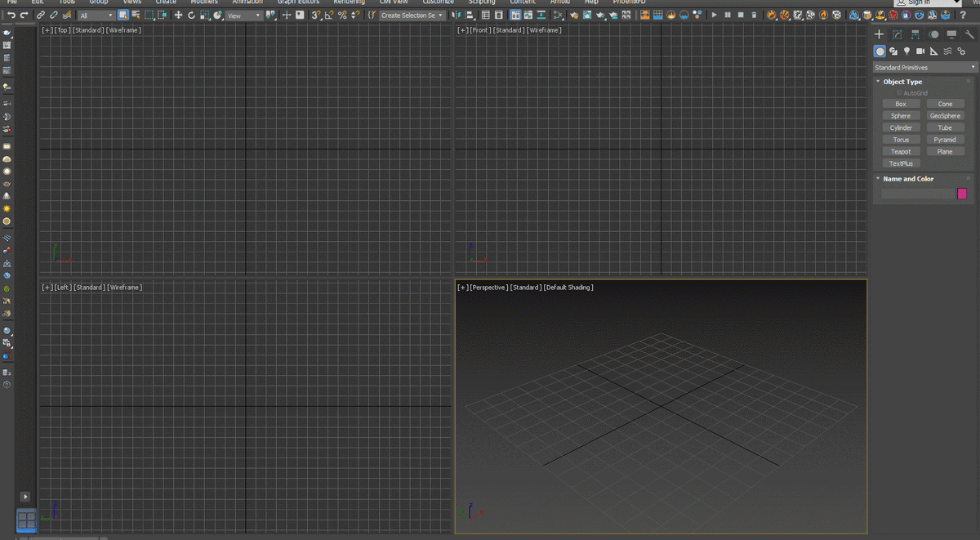Click the Teapot primitive button
The height and width of the screenshot is (540, 980).
coord(901,151)
